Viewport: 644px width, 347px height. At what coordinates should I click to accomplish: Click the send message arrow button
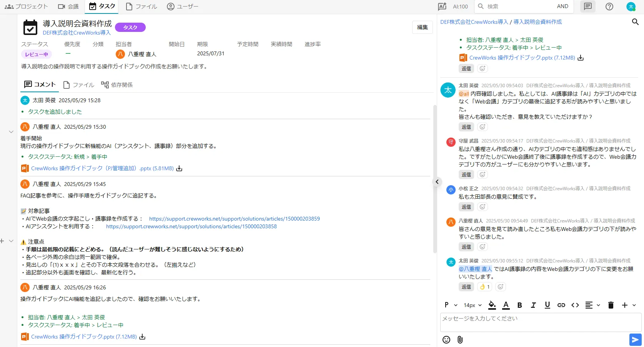(x=635, y=340)
